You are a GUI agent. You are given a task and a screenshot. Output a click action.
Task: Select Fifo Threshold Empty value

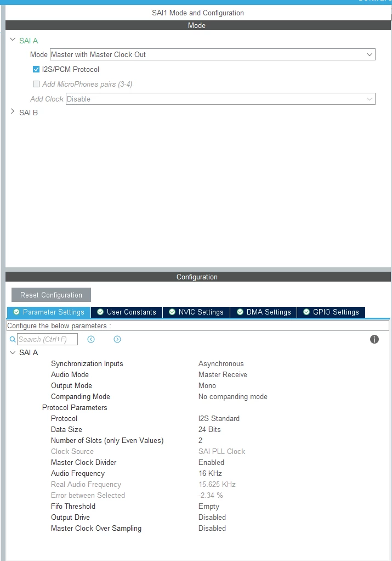click(x=209, y=506)
